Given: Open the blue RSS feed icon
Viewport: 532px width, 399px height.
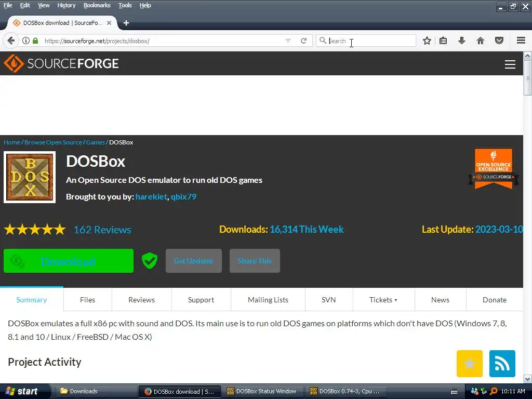Looking at the screenshot, I should (502, 364).
